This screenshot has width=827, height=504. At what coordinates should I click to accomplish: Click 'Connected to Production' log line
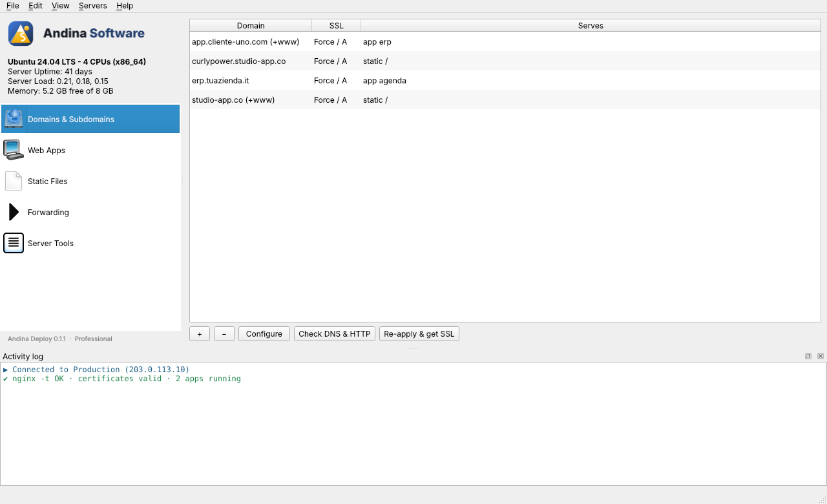click(x=96, y=370)
